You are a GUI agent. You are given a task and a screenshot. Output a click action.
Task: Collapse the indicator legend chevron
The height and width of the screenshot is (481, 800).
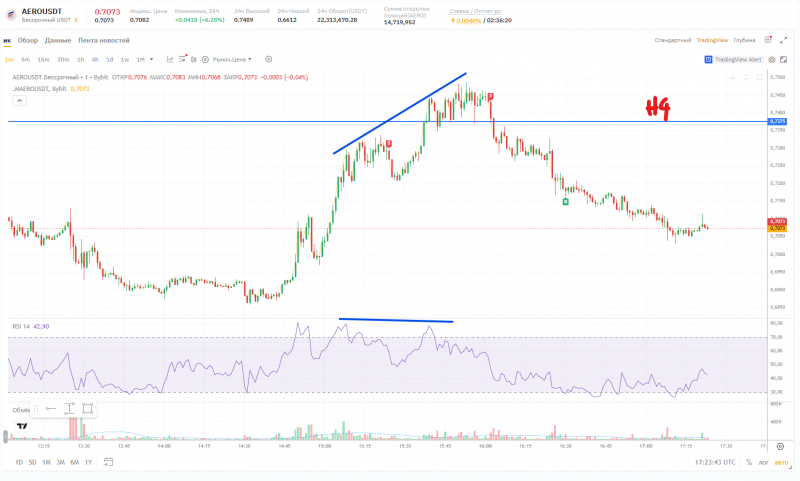19,100
